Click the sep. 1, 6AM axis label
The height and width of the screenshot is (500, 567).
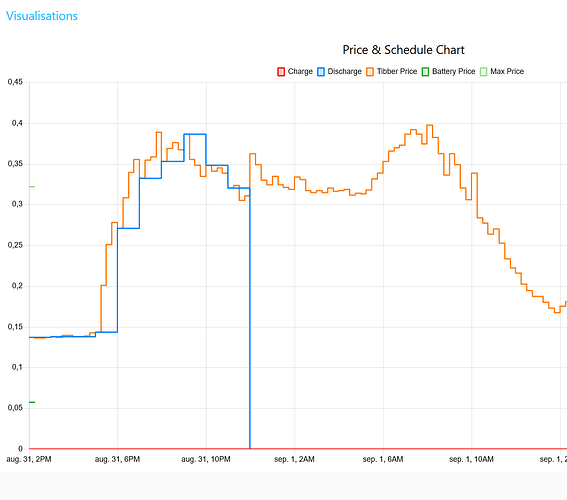(x=383, y=460)
